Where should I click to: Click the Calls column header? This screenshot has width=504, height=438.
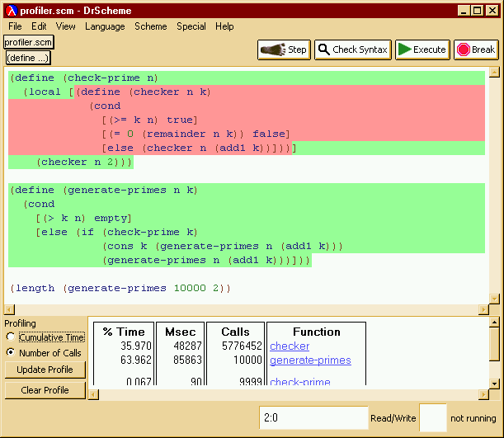pyautogui.click(x=235, y=332)
